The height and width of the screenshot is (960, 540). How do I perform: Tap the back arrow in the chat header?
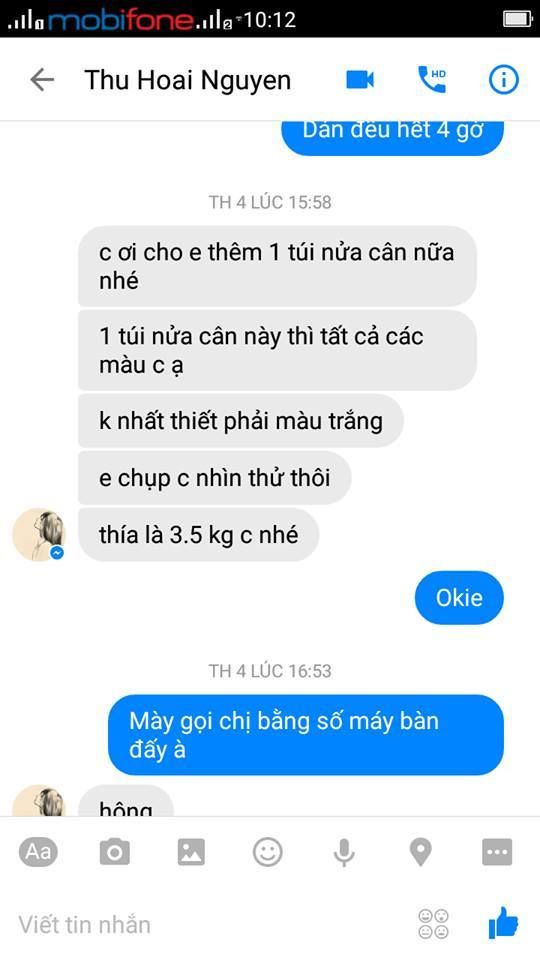[42, 80]
